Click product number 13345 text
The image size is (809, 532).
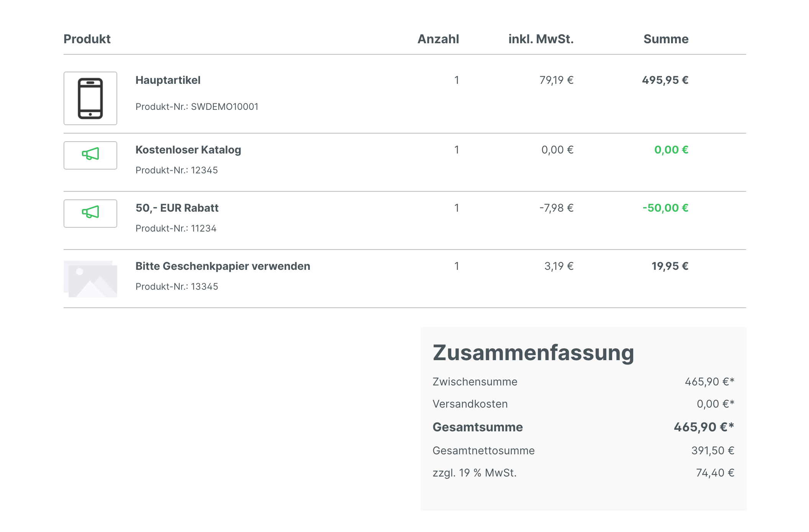click(204, 287)
